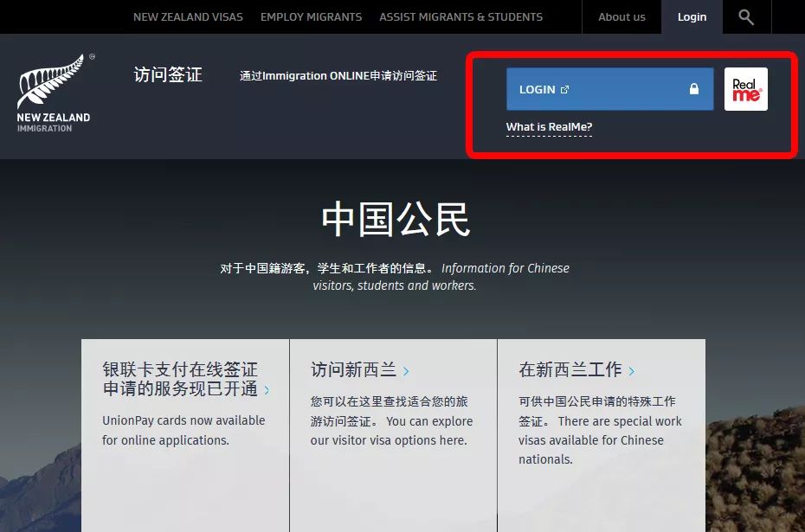Open the search magnifier icon
Image resolution: width=805 pixels, height=532 pixels.
746,17
